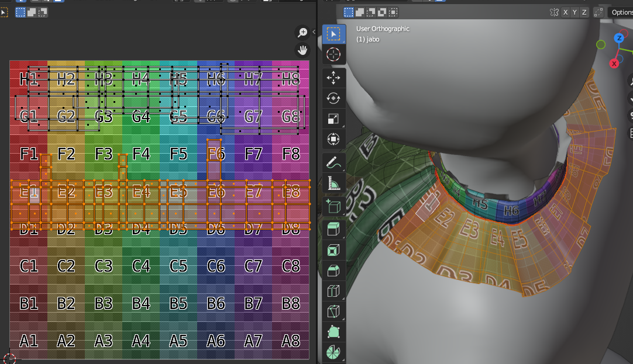This screenshot has width=633, height=364.
Task: Select the Inset Faces tool
Action: pyautogui.click(x=333, y=250)
